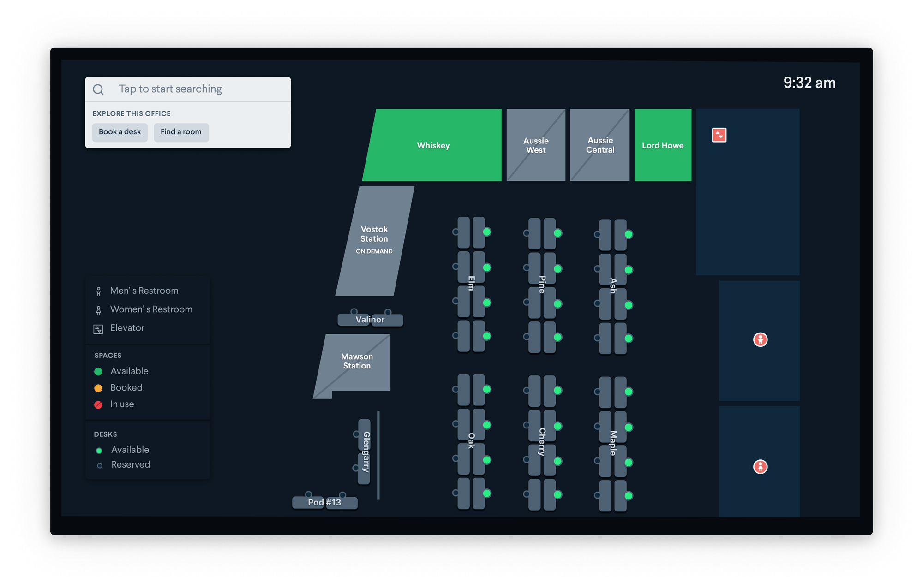Click the Elevator icon in the legend

(x=98, y=328)
